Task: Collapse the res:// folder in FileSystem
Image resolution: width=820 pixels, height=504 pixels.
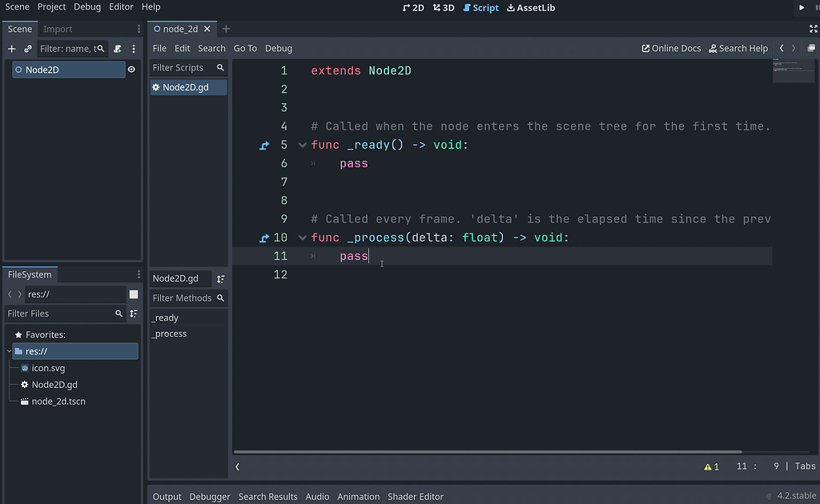Action: [x=7, y=350]
